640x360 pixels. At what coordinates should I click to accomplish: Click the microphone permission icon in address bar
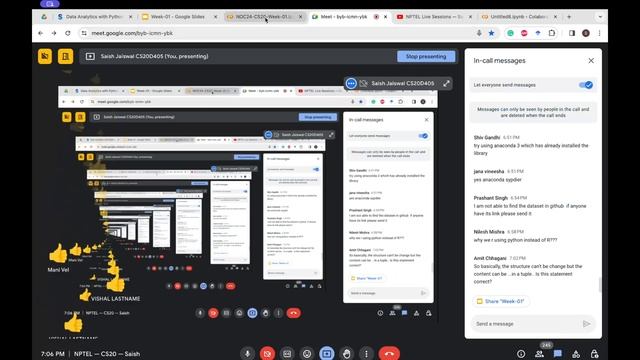(x=479, y=33)
